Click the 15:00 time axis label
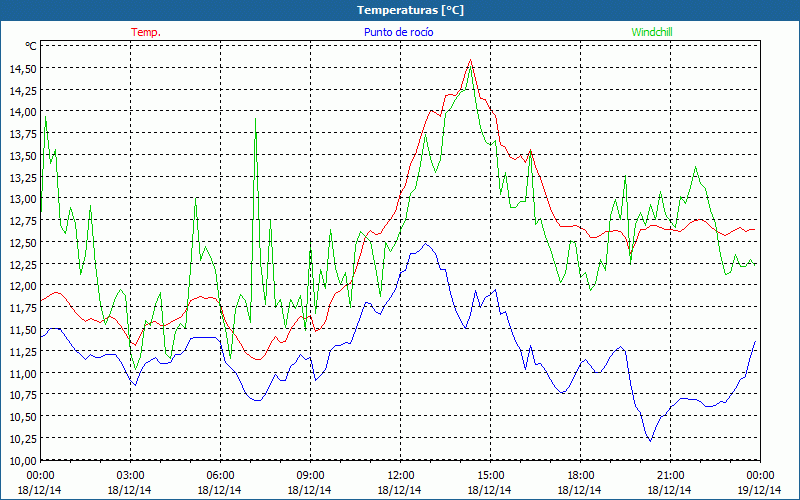Screen dimensions: 800x500 [x=490, y=476]
